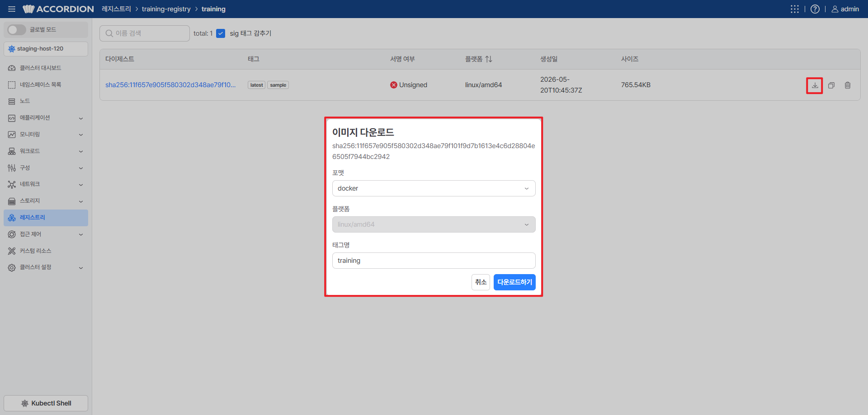Open the admin user menu
The width and height of the screenshot is (868, 415).
point(845,9)
